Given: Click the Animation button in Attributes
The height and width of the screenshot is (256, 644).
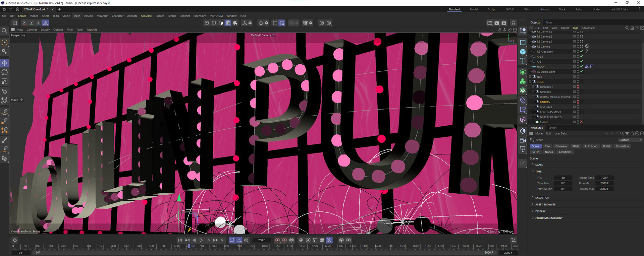Looking at the screenshot, I should [x=591, y=146].
